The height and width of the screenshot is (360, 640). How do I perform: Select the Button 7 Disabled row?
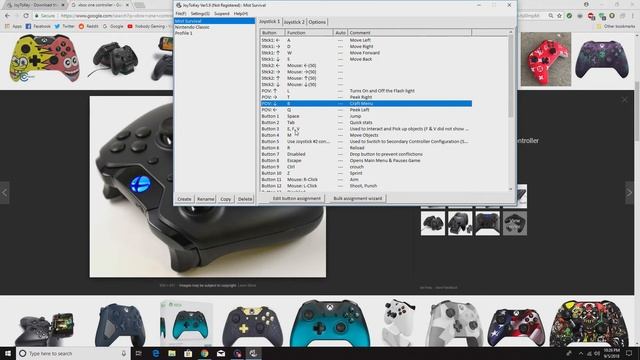pyautogui.click(x=366, y=154)
